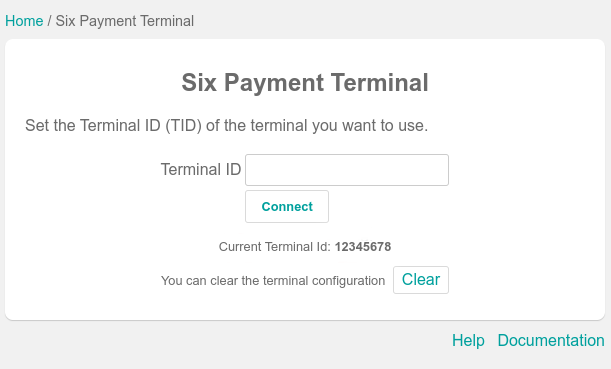
Task: Focus the Terminal ID input field
Action: [347, 170]
